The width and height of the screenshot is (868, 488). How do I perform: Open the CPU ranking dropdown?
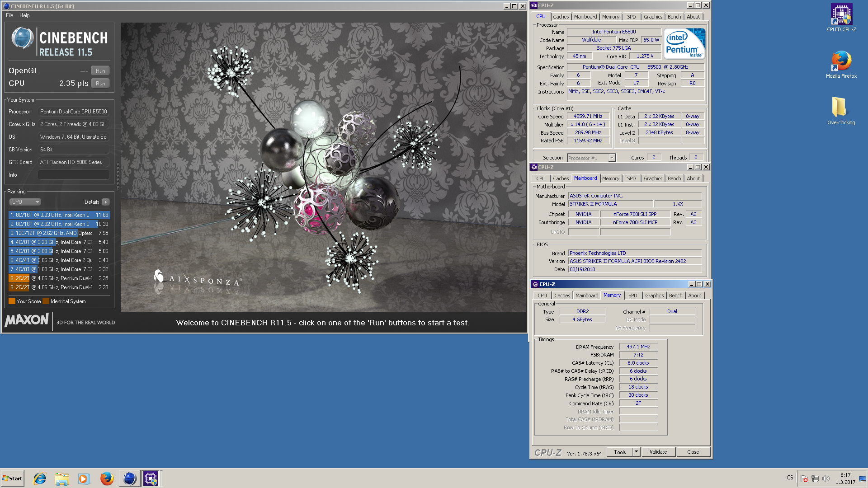point(25,202)
